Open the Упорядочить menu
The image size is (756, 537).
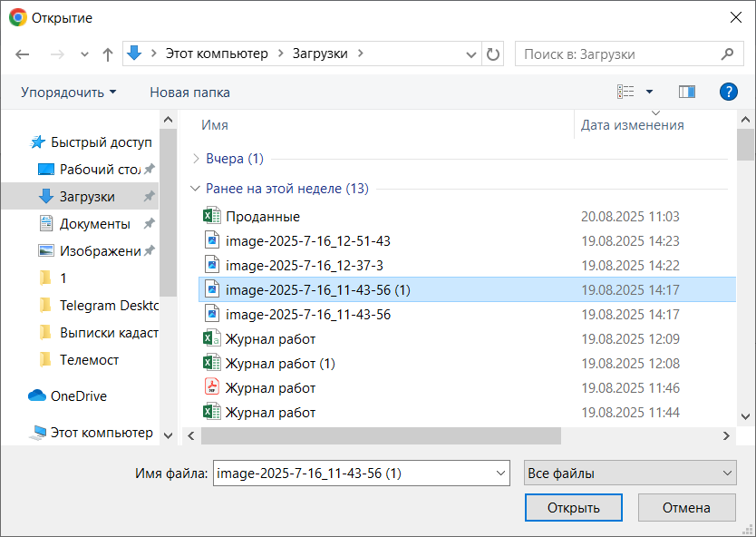tap(69, 93)
